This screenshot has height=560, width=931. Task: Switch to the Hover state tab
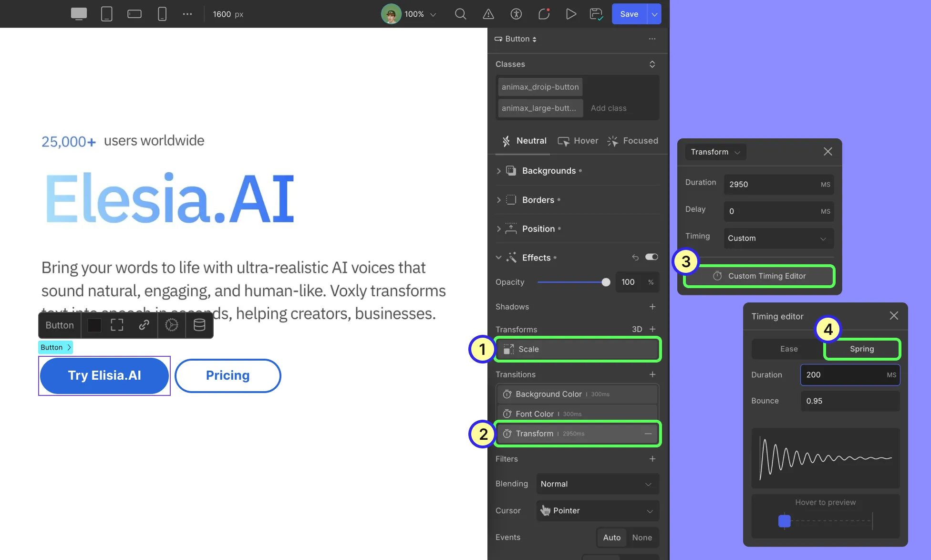(578, 141)
